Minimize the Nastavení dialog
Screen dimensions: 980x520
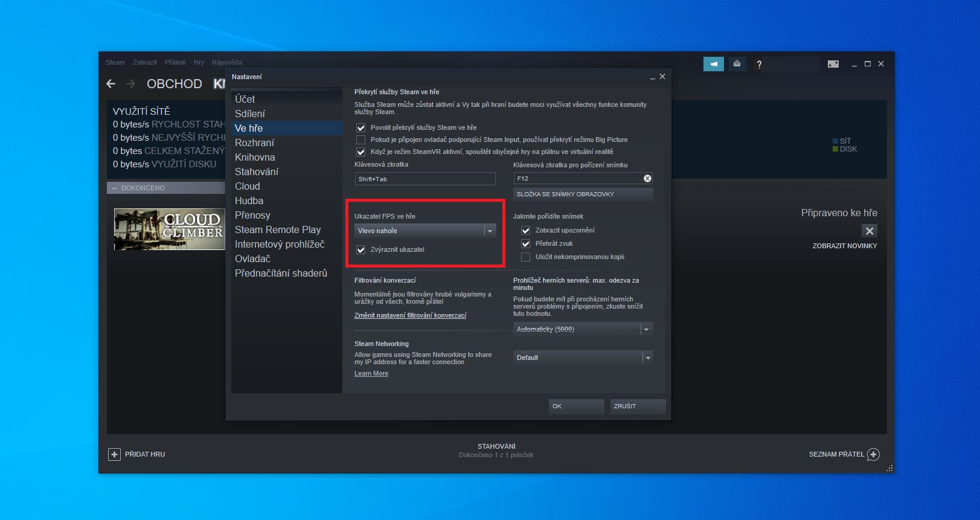(653, 77)
